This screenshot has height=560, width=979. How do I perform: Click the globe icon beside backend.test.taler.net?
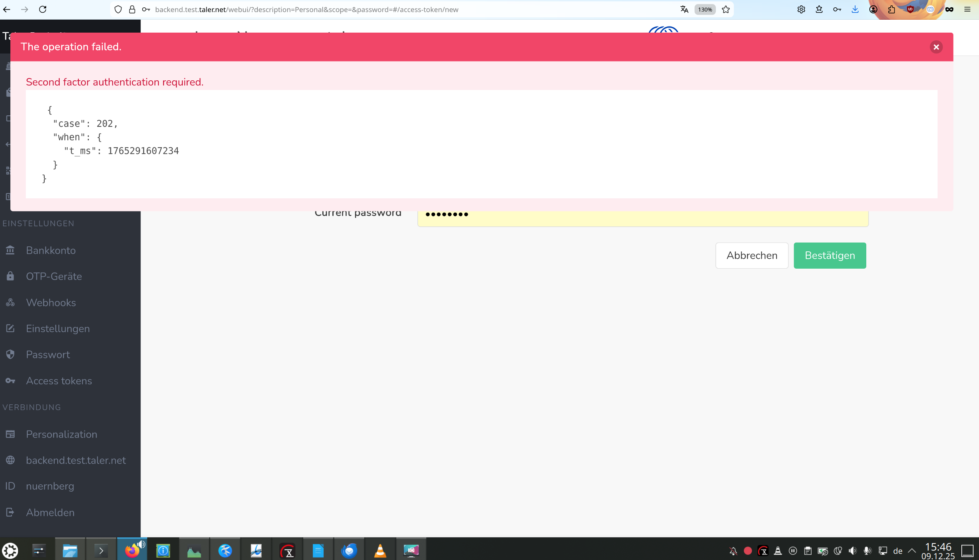tap(10, 460)
